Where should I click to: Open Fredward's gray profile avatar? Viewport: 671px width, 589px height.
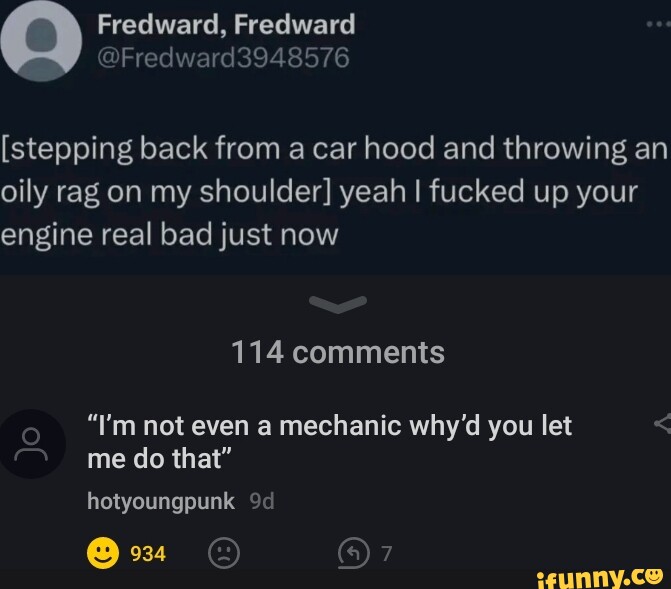(41, 41)
